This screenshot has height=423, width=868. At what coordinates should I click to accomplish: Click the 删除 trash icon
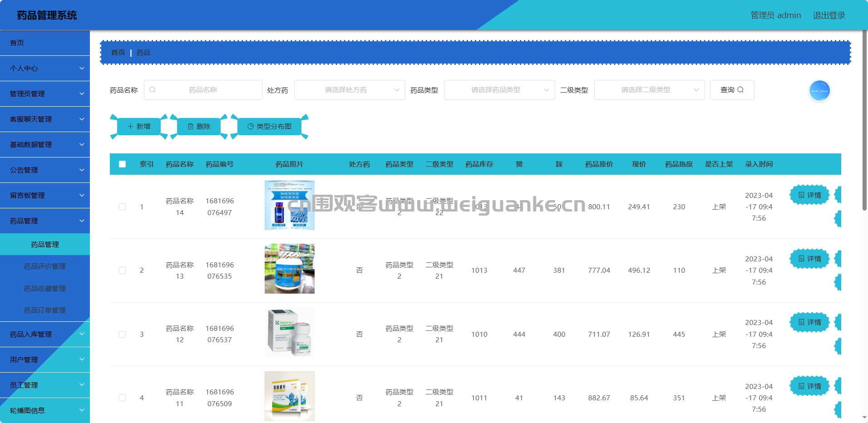pyautogui.click(x=191, y=126)
